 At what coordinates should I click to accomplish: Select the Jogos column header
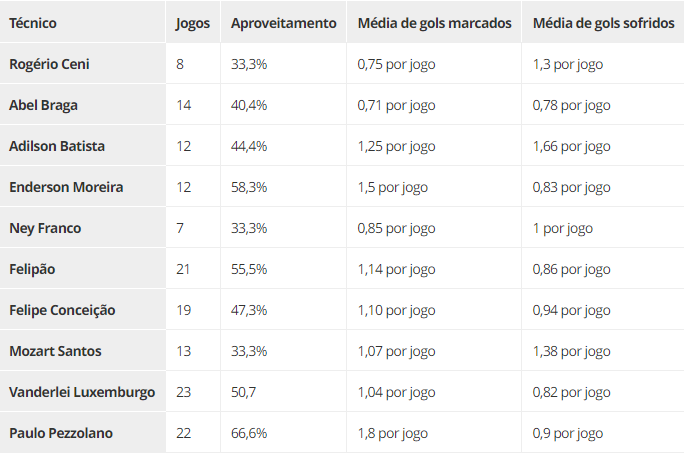pos(192,22)
